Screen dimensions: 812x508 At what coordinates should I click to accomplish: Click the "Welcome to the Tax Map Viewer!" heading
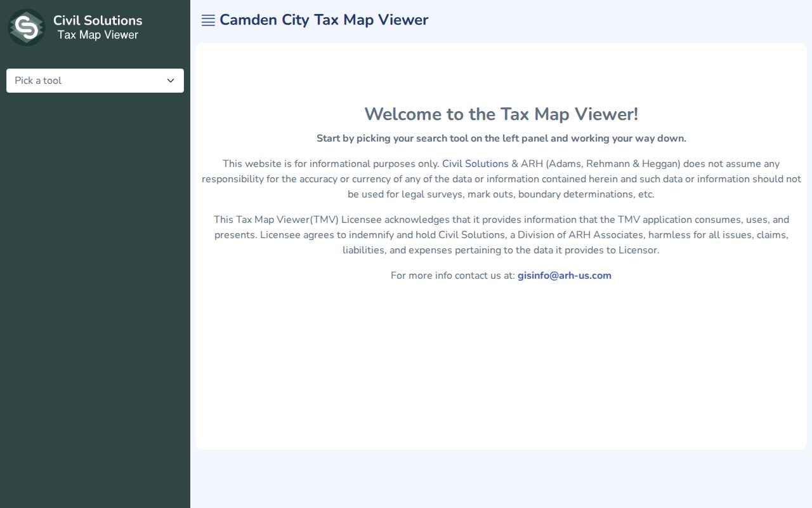501,114
